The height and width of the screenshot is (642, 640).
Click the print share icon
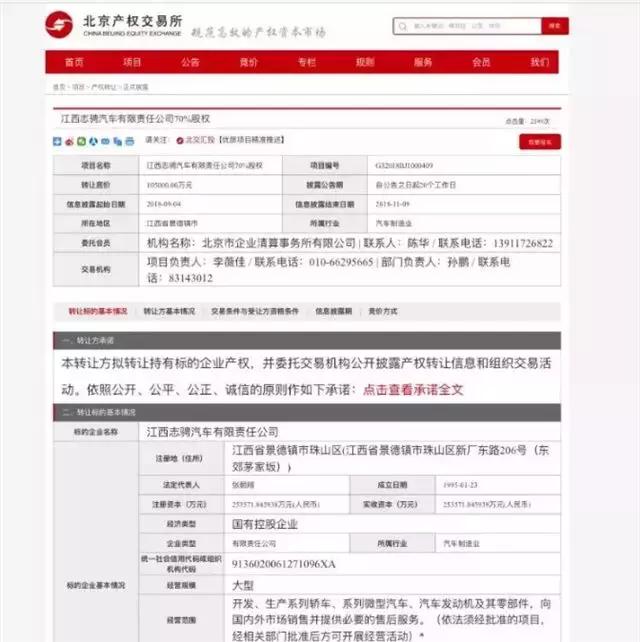(x=130, y=141)
